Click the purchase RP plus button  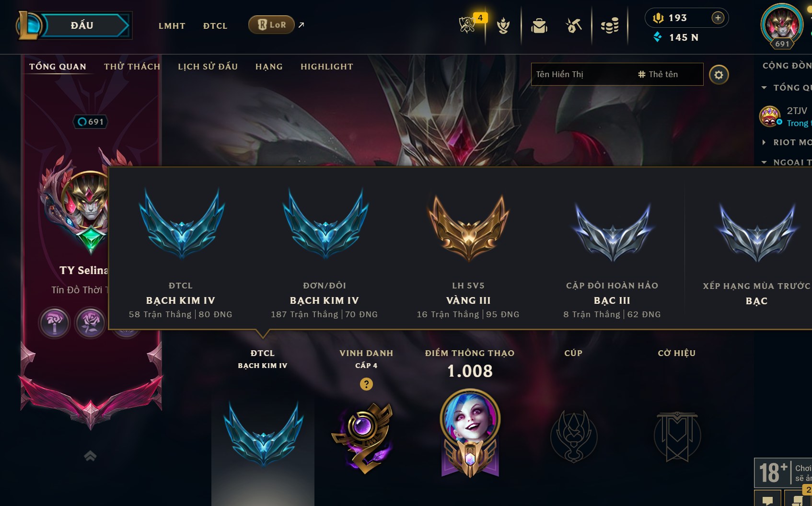718,18
